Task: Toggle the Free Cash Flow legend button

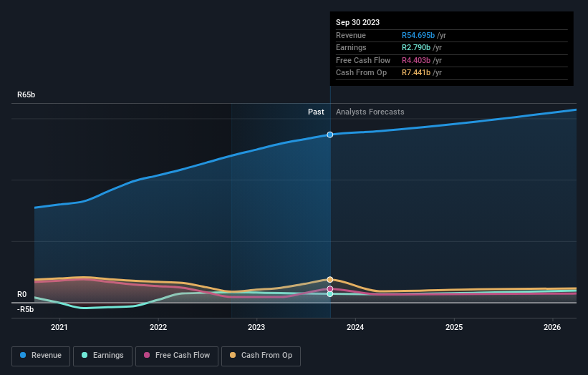Action: click(177, 356)
